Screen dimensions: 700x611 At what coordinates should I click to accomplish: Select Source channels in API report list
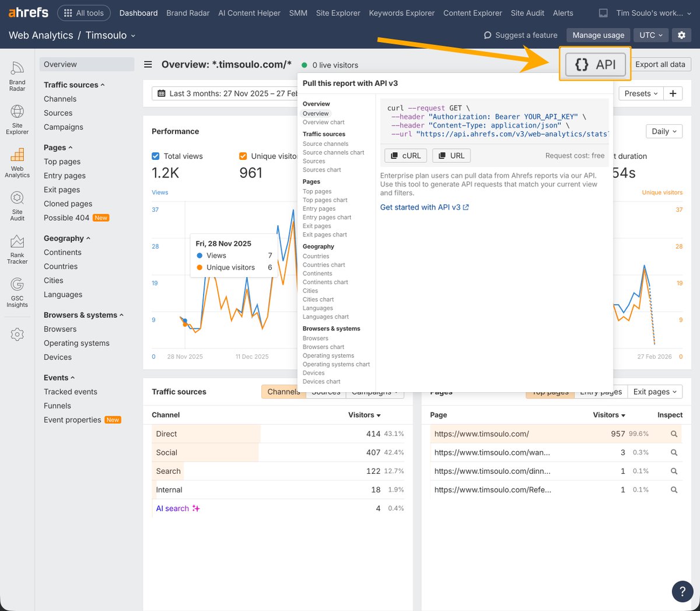click(x=325, y=144)
